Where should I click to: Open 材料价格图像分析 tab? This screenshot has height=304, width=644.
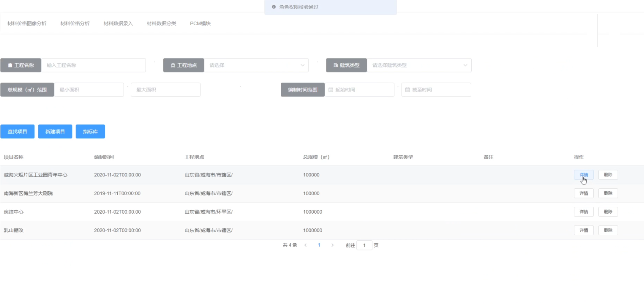pos(27,24)
